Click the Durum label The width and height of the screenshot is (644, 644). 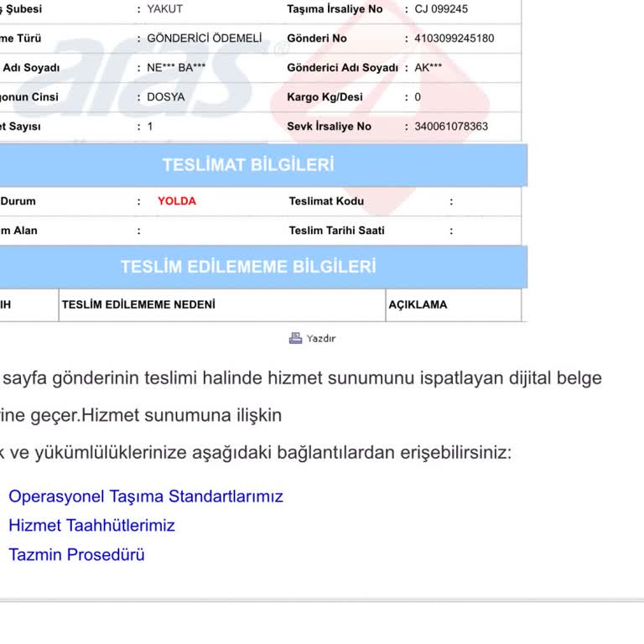(x=18, y=201)
